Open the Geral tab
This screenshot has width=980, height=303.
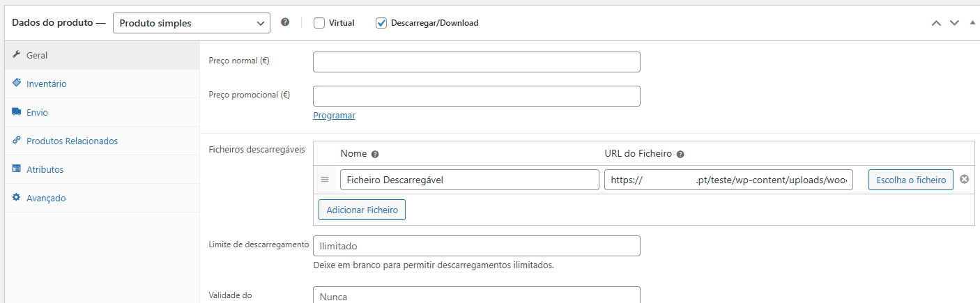102,55
